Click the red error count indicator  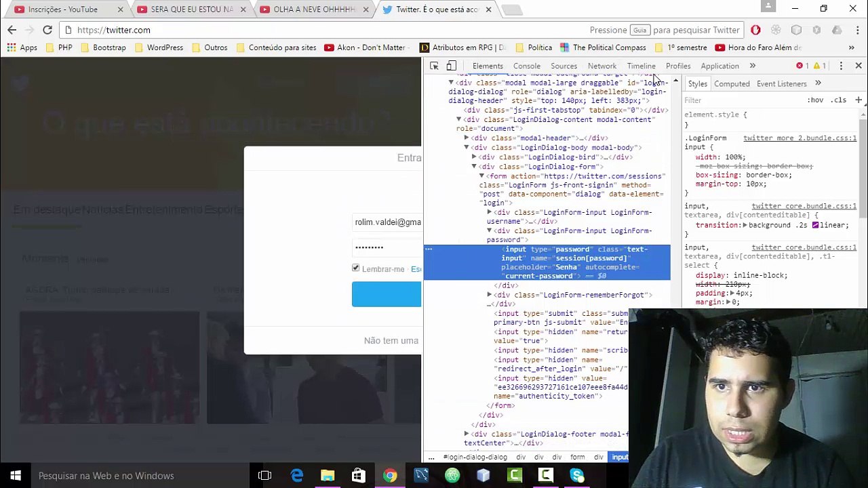[x=802, y=66]
